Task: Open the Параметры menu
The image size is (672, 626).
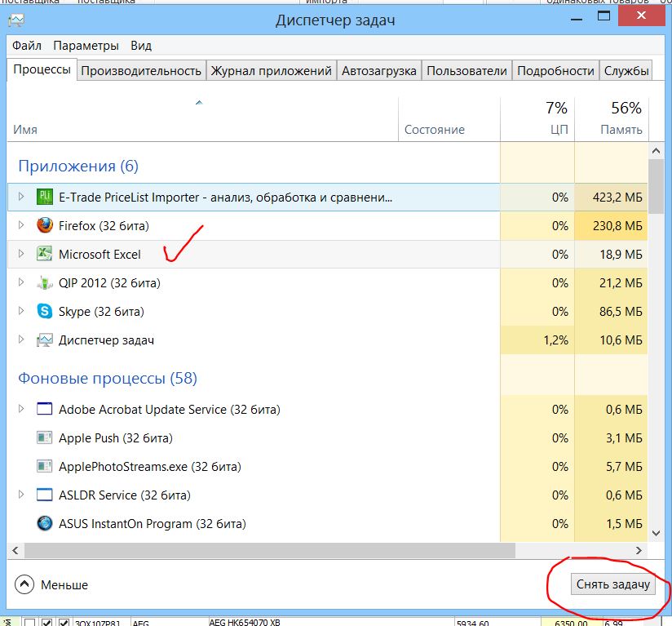Action: click(x=86, y=46)
